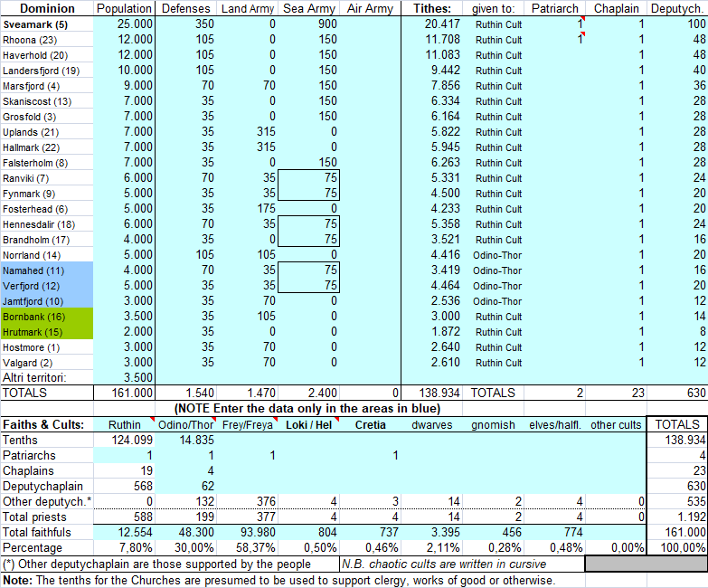Select the green Hrutmark (15) cell

(x=47, y=331)
